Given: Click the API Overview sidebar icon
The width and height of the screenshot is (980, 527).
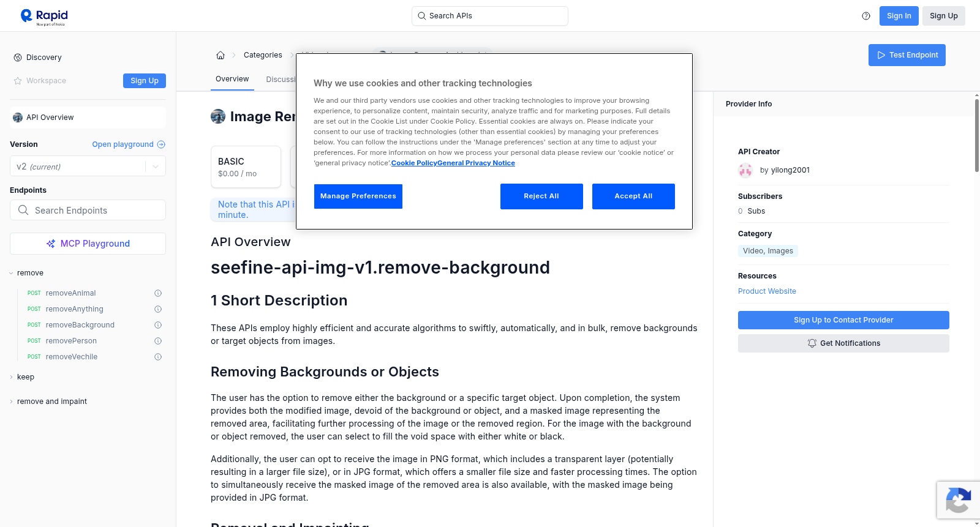Looking at the screenshot, I should pos(18,118).
